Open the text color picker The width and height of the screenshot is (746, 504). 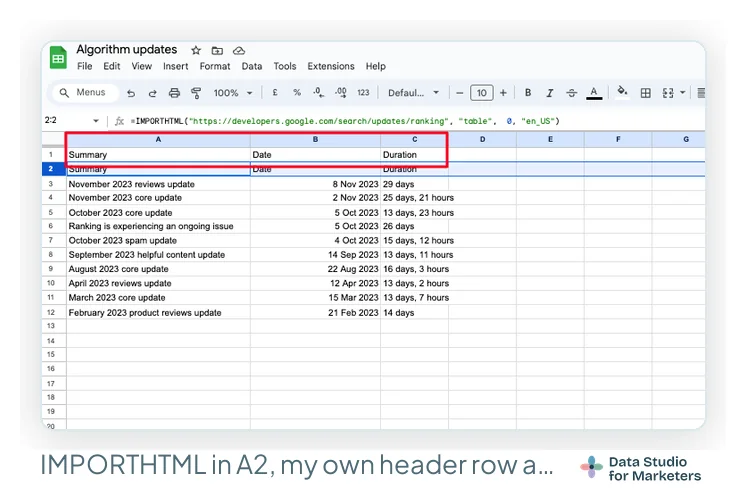pos(594,93)
